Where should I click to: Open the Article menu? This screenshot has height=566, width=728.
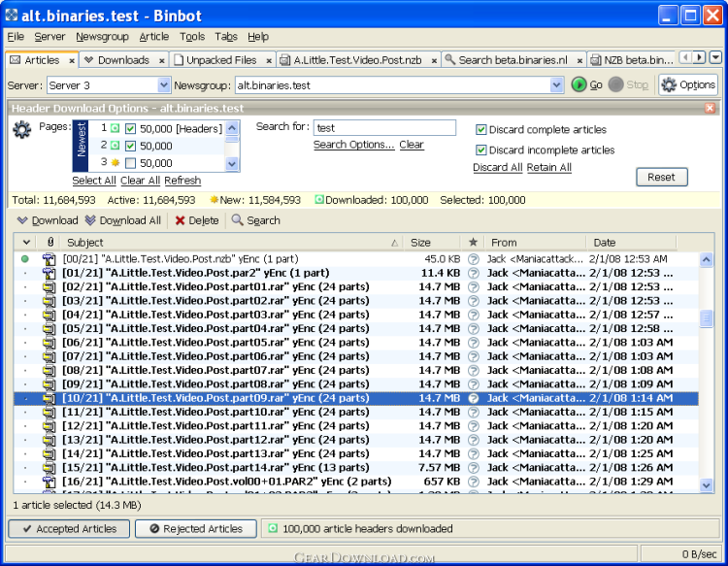tap(154, 37)
